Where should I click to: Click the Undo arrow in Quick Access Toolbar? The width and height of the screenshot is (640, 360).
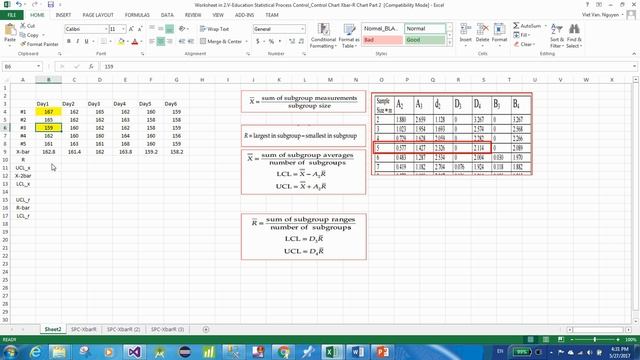point(19,5)
